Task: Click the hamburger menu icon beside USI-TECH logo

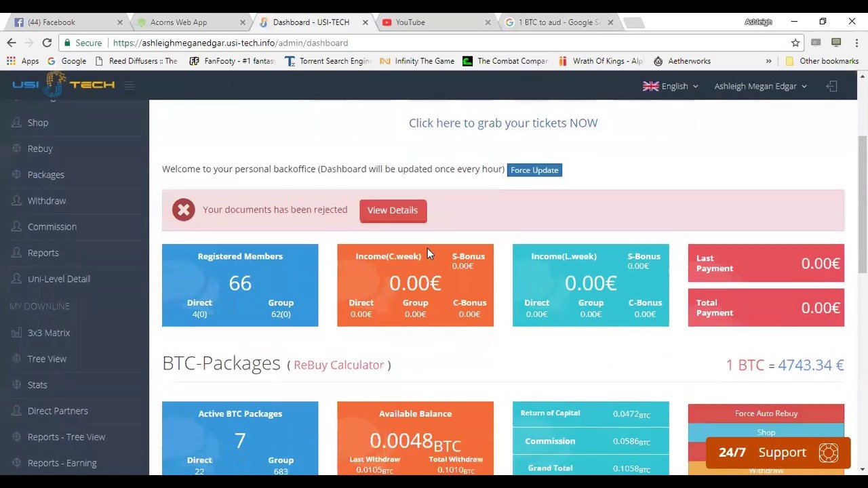Action: (x=130, y=85)
